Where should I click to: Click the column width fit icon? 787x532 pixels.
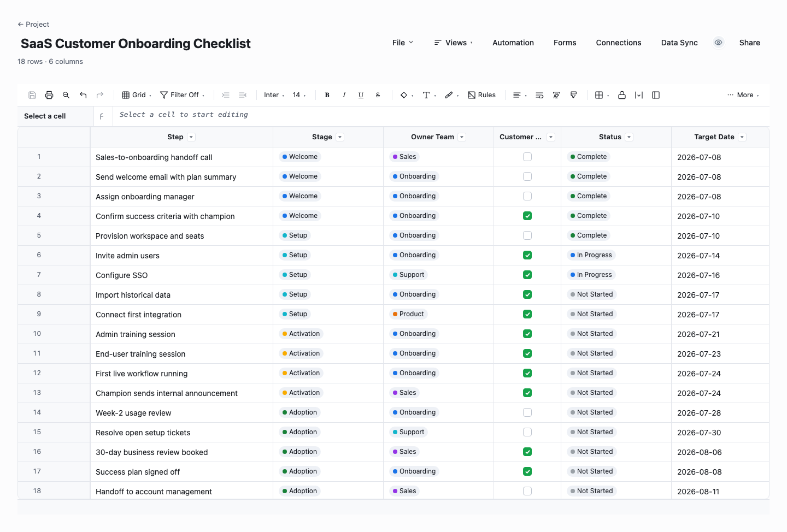click(x=639, y=95)
